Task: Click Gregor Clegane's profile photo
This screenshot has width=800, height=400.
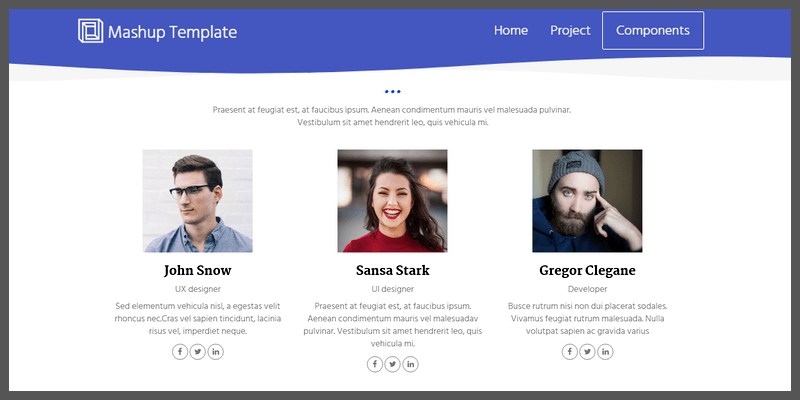Action: pyautogui.click(x=587, y=201)
